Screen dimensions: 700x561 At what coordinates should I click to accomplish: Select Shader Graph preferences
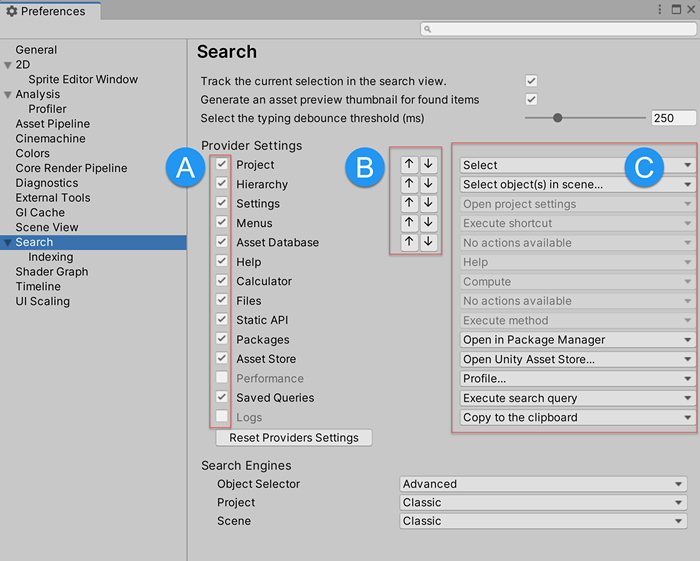[52, 272]
